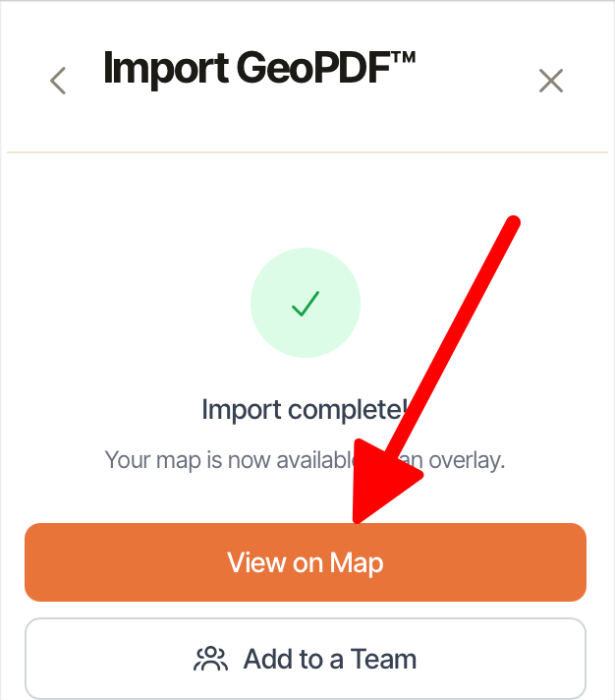
Task: Click the word 'GeoPDF' in the header
Action: 313,68
